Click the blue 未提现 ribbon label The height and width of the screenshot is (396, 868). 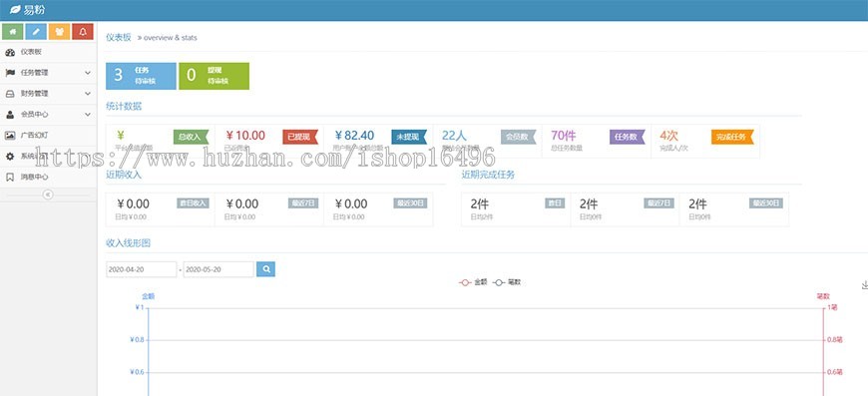pos(408,137)
